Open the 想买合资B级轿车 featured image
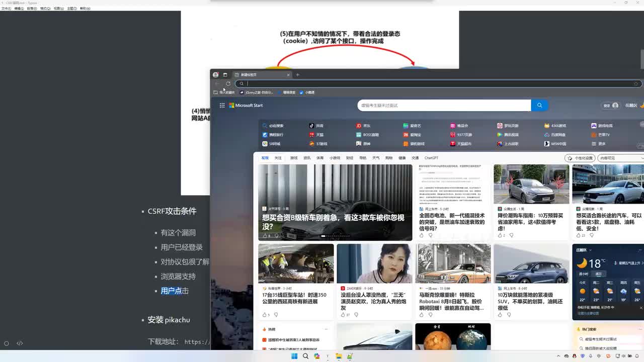The width and height of the screenshot is (644, 362). pyautogui.click(x=335, y=203)
